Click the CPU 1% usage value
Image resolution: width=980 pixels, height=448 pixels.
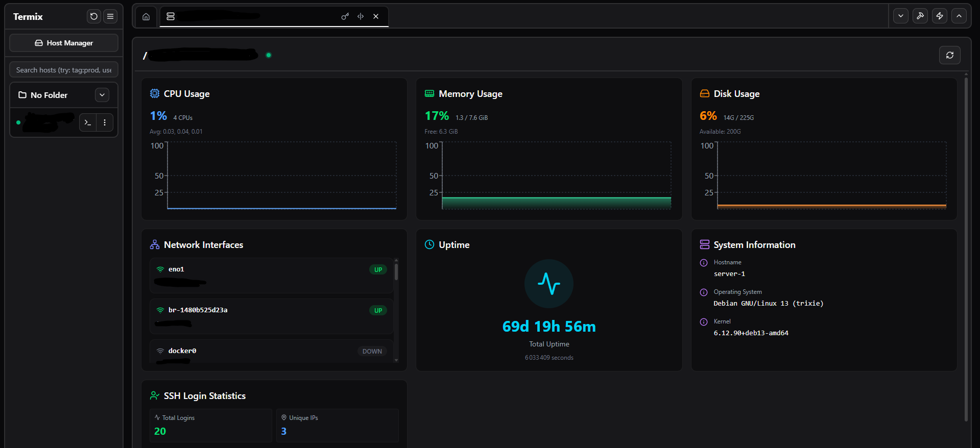158,116
